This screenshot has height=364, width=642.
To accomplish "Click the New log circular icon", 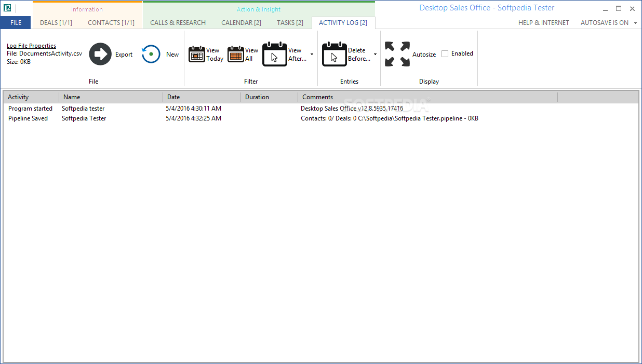I will (151, 54).
